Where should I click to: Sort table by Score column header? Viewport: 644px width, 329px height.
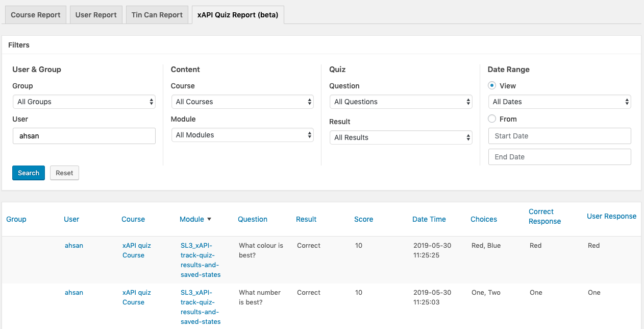[x=363, y=219]
